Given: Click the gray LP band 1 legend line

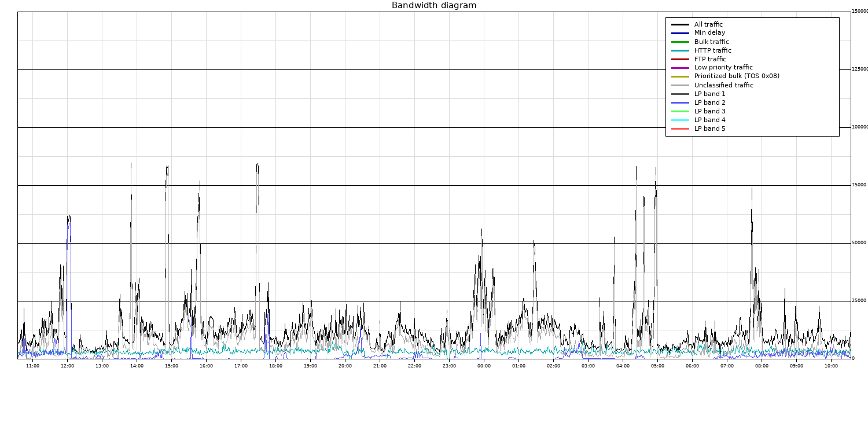Looking at the screenshot, I should coord(680,94).
